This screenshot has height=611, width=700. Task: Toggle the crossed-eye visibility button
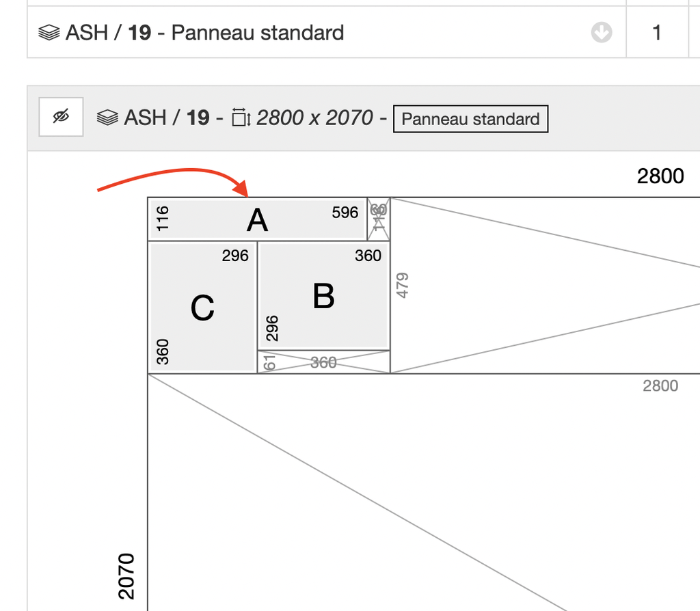[x=61, y=117]
